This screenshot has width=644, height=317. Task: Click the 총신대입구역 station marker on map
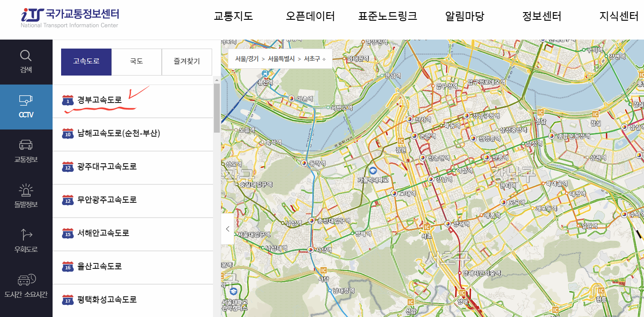pos(311,221)
